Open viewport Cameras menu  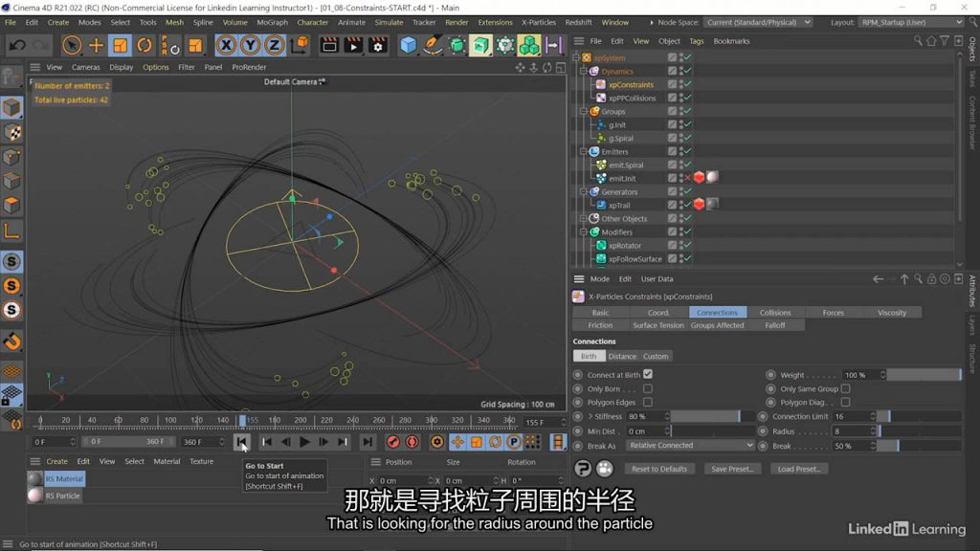coord(85,67)
